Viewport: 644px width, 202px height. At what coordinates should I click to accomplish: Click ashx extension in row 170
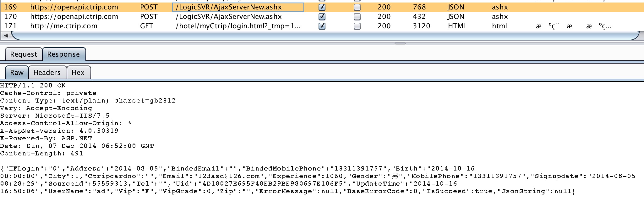(500, 17)
